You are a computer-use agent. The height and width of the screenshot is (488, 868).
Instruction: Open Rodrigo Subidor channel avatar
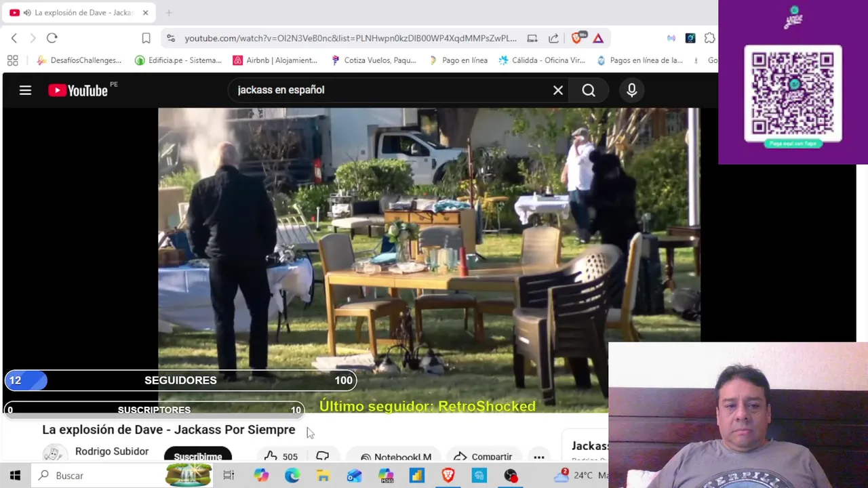[x=55, y=455]
